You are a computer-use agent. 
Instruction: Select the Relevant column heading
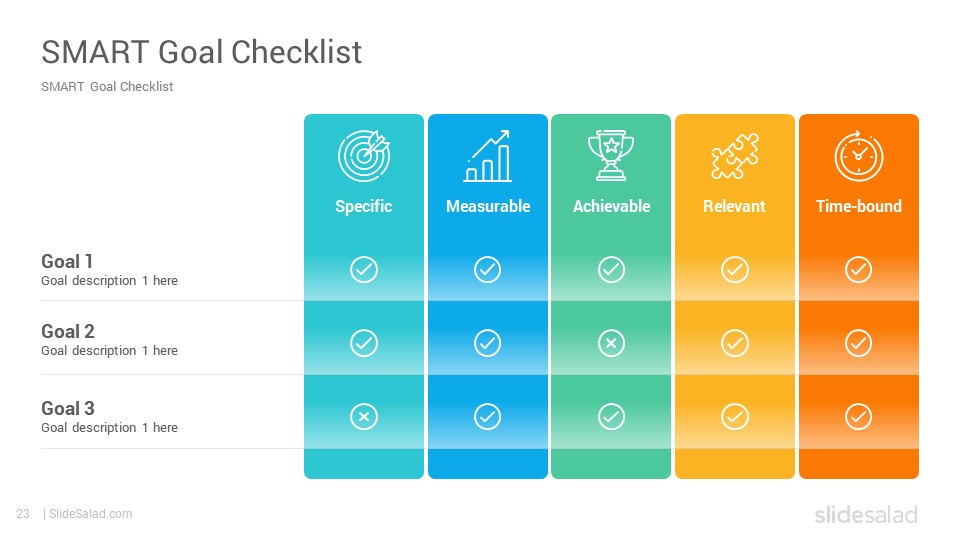tap(734, 206)
